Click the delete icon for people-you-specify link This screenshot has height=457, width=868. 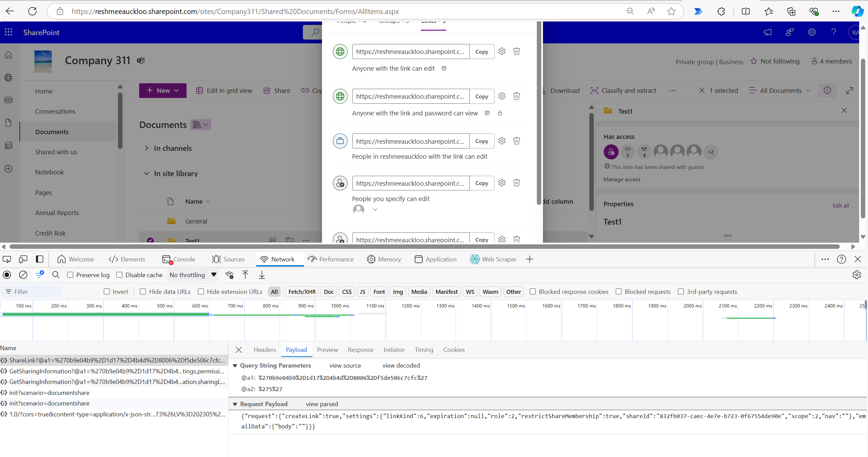(516, 183)
